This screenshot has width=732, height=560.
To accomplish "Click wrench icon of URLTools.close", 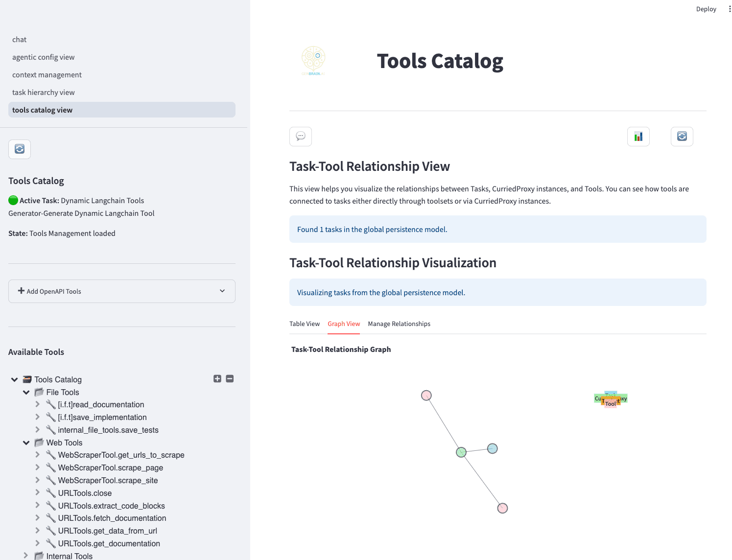I will 51,493.
